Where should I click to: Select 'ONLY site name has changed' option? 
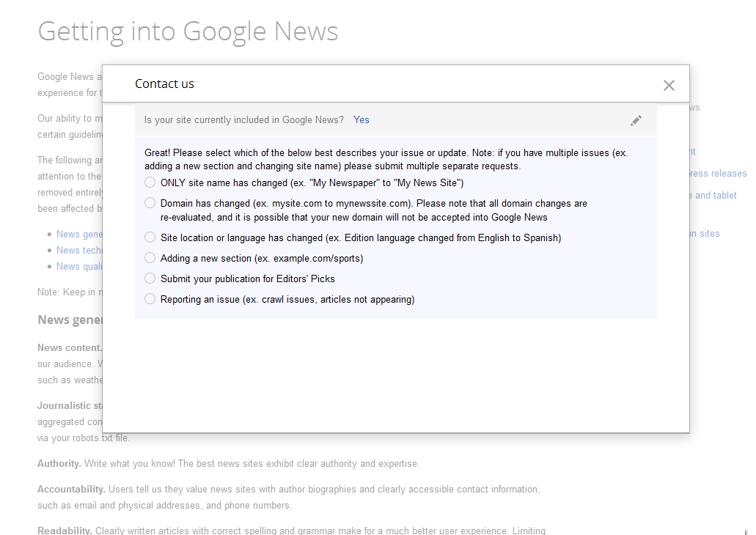click(150, 182)
